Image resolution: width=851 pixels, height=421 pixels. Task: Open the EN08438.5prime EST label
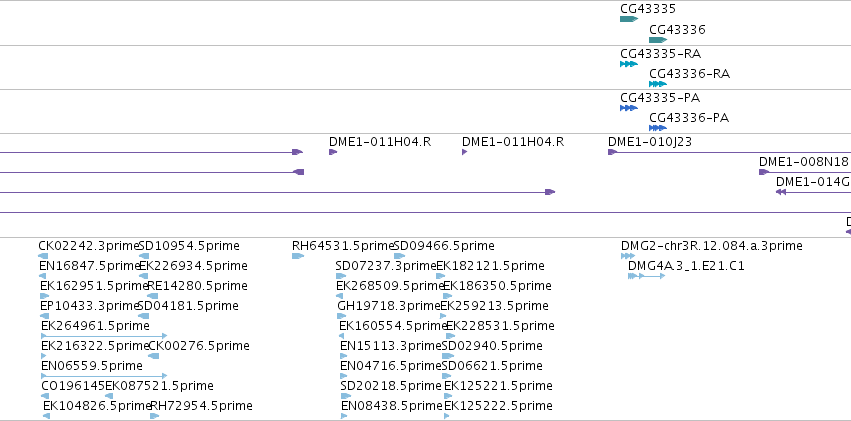(x=392, y=406)
